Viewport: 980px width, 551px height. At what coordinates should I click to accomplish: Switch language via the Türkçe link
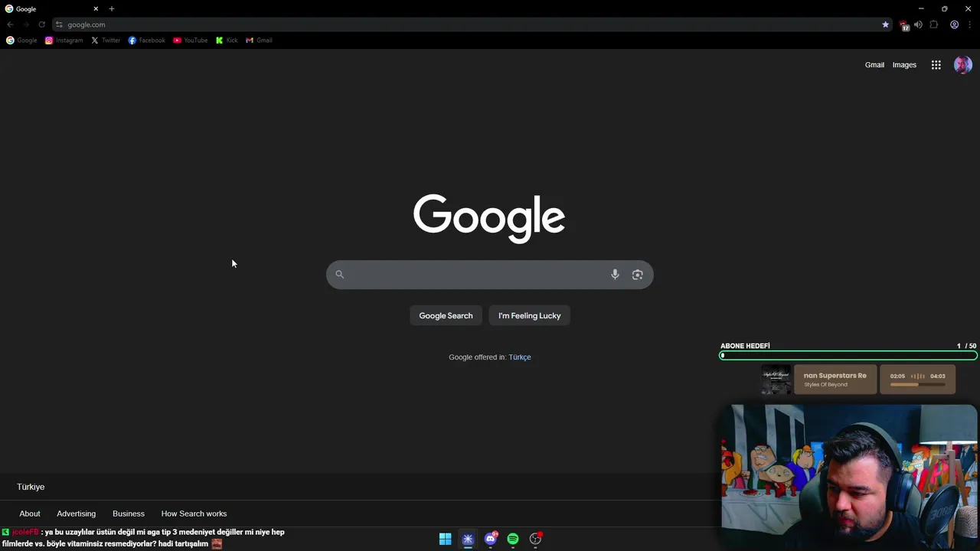pos(520,357)
